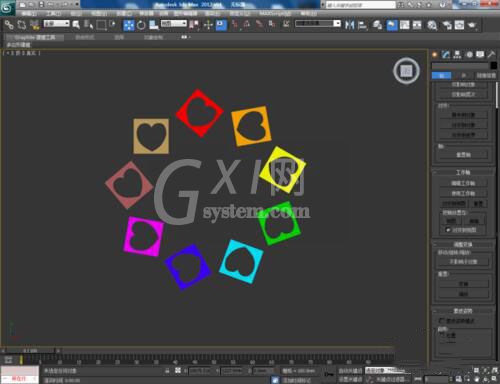500x384 pixels.
Task: Open the Rendered Frame Window icon
Action: pos(459,25)
